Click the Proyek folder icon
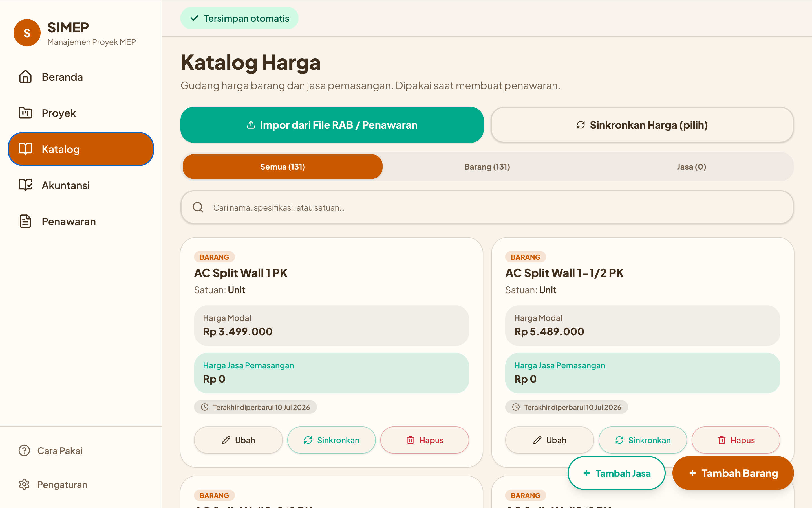Screen dimensions: 812x508 25,113
